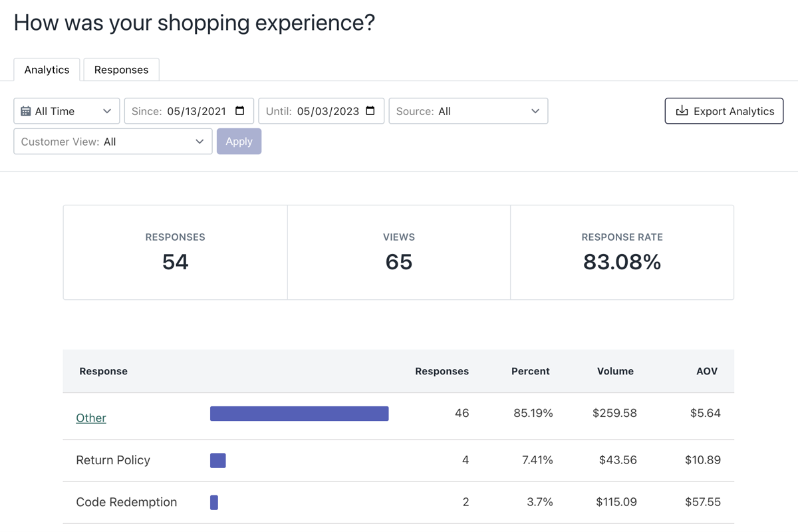Select the Analytics tab

47,70
